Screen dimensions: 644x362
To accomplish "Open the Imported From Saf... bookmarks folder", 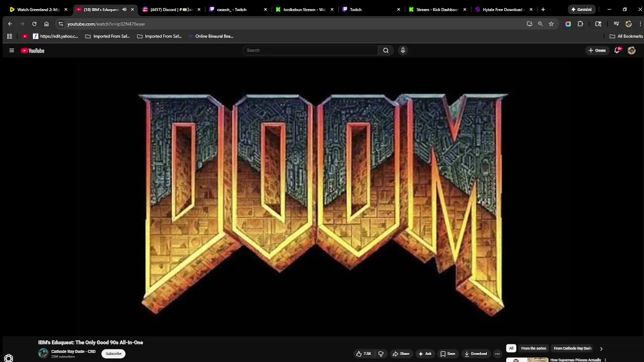I will (108, 36).
